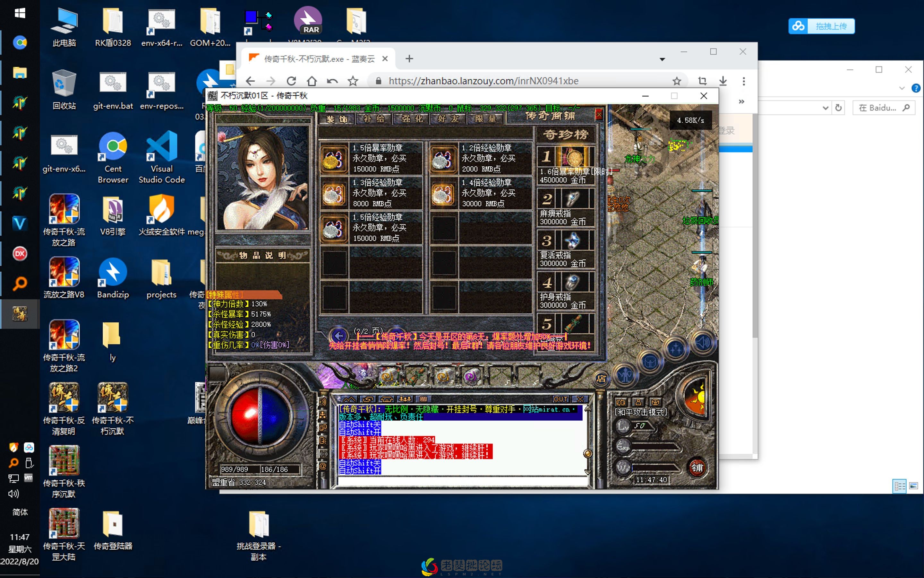Reload the lanzouy browser page
924x578 pixels.
[291, 81]
